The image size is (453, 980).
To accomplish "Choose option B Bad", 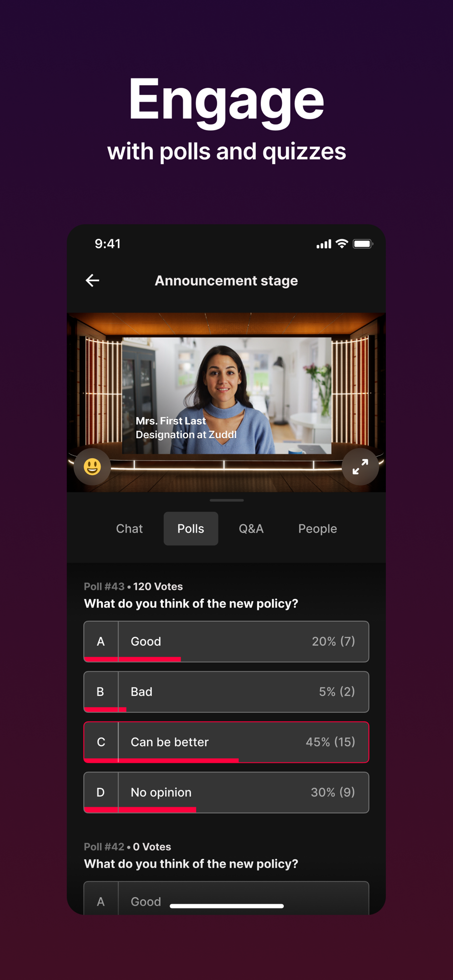I will (x=226, y=692).
